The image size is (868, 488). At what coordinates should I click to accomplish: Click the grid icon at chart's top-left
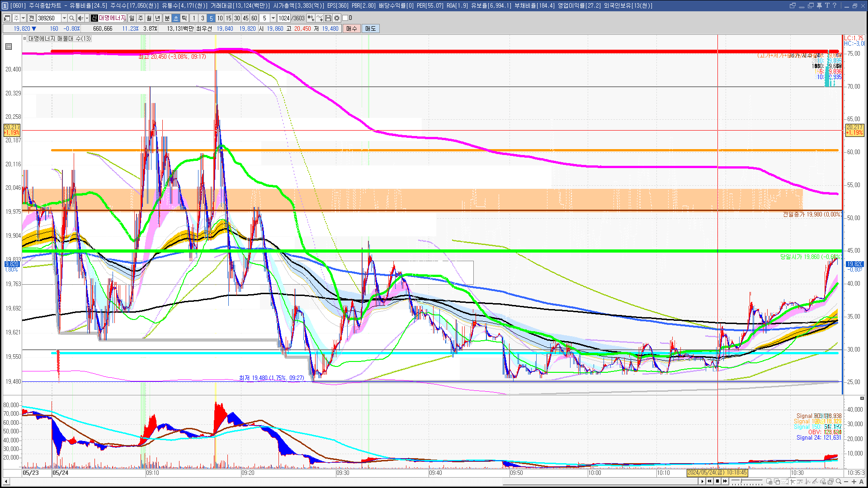pos(9,47)
